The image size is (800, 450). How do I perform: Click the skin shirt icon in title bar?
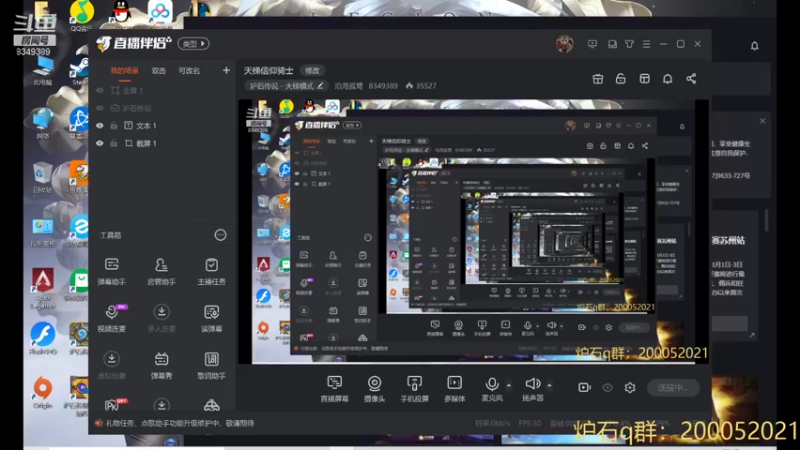pyautogui.click(x=629, y=44)
